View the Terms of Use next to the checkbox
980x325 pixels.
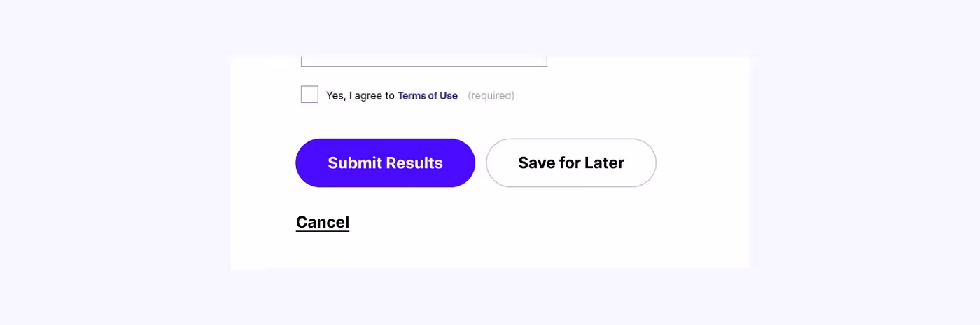tap(427, 96)
